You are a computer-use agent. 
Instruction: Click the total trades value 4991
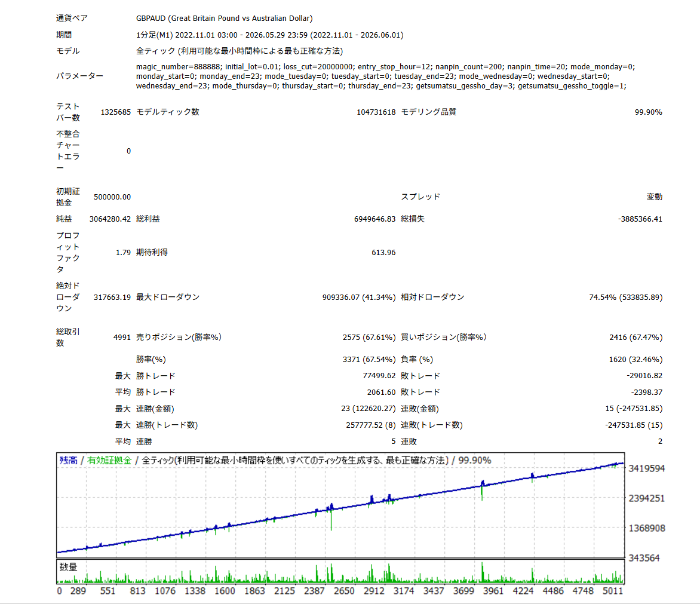pyautogui.click(x=122, y=338)
